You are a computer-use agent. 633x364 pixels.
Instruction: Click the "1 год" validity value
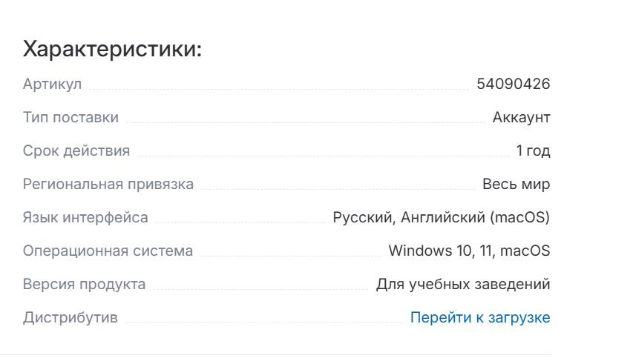pos(533,151)
